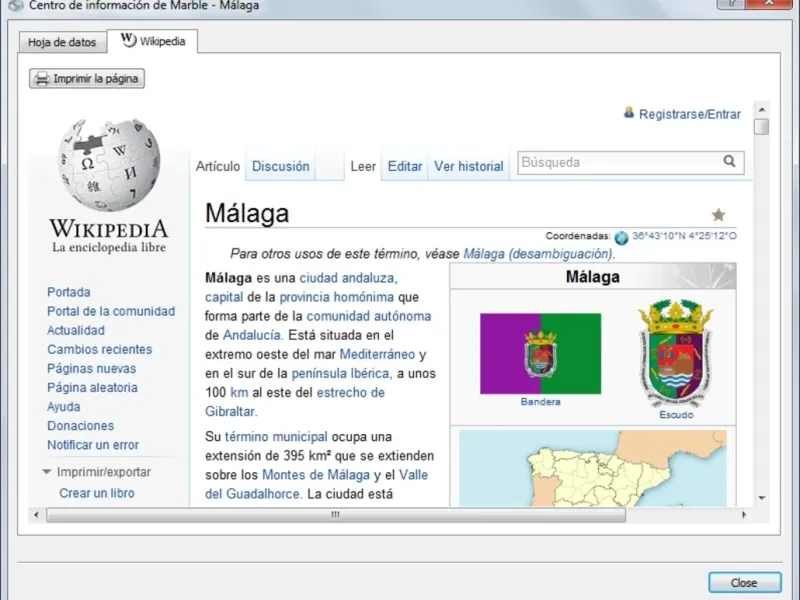The height and width of the screenshot is (600, 800).
Task: Click the Wikipedia globe logo
Action: pyautogui.click(x=109, y=165)
